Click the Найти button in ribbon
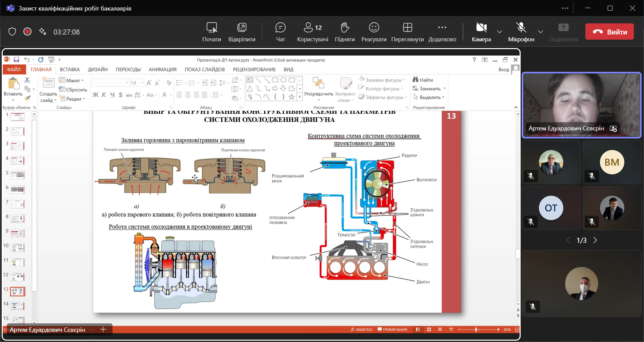This screenshot has width=644, height=342. click(423, 80)
